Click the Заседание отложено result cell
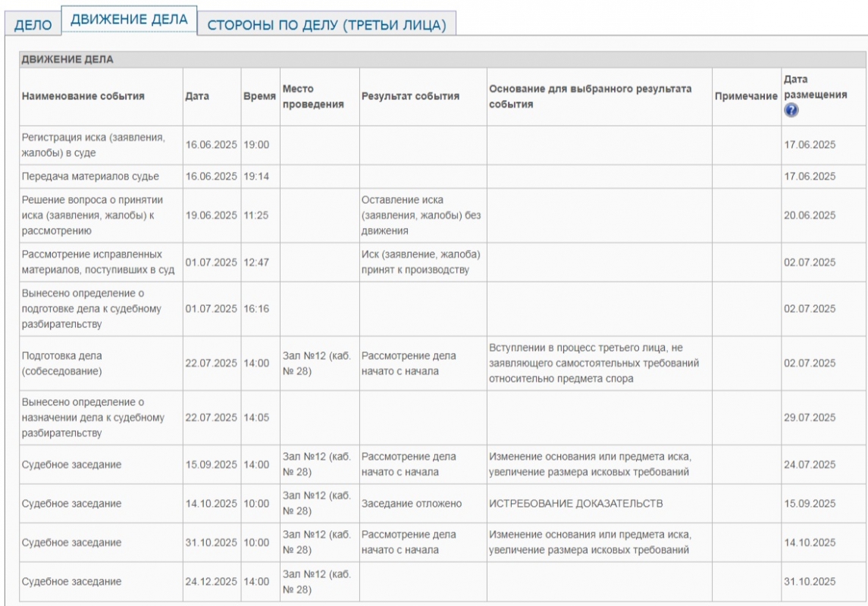Image resolution: width=868 pixels, height=606 pixels. coord(412,504)
